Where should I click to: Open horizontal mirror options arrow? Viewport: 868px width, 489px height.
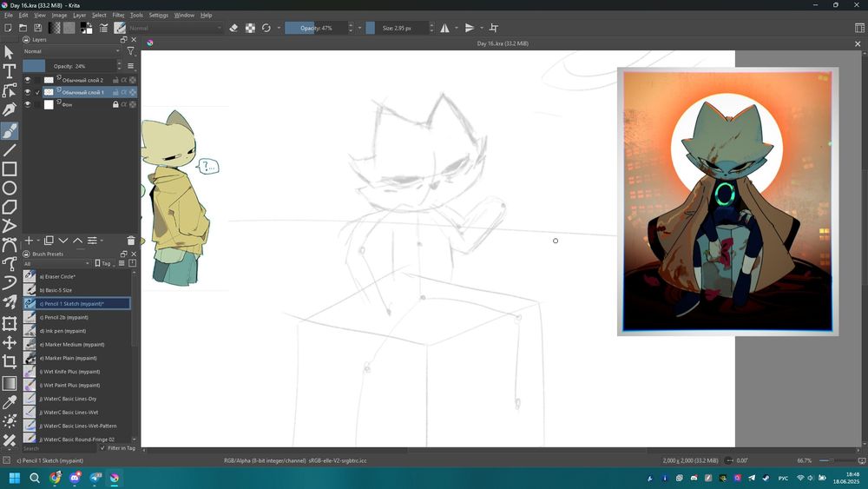tap(457, 28)
